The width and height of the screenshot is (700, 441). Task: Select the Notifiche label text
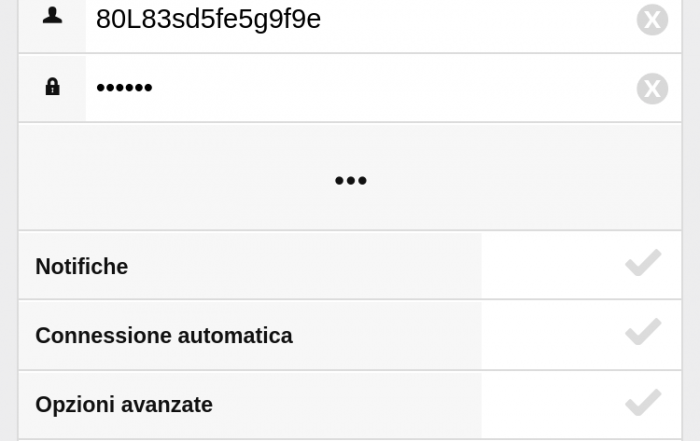(82, 267)
